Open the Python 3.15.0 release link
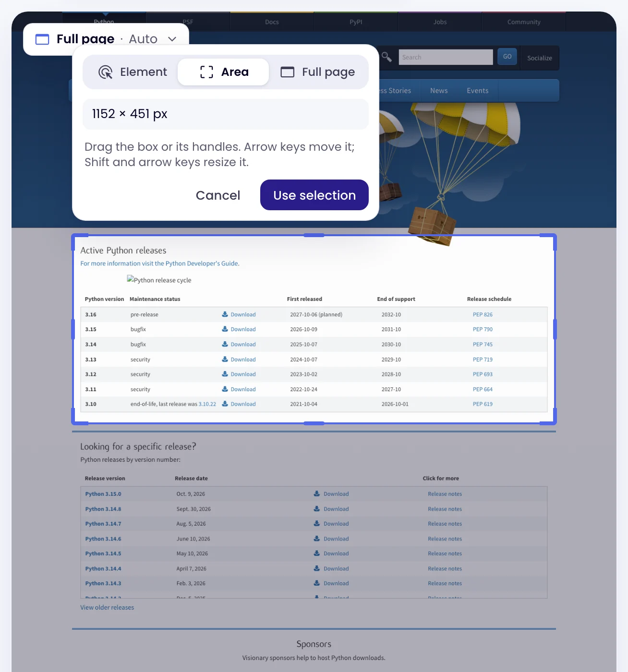Image resolution: width=628 pixels, height=672 pixels. tap(103, 494)
